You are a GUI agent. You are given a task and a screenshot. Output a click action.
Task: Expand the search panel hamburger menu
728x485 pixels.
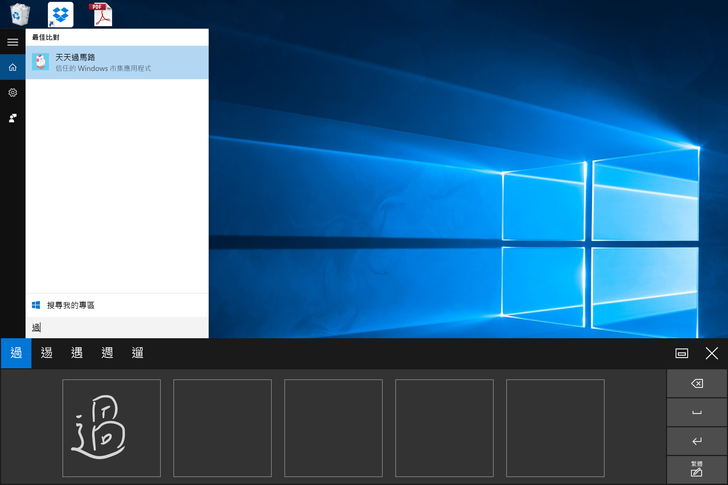pos(13,42)
